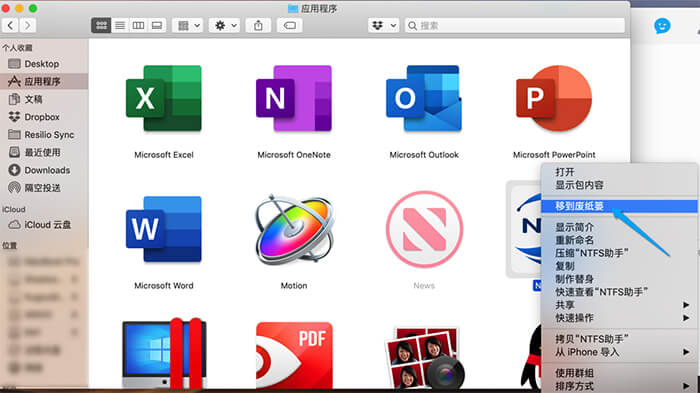Viewport: 700px width, 393px height.
Task: Choose 制作替身 from the context menu
Action: (619, 279)
